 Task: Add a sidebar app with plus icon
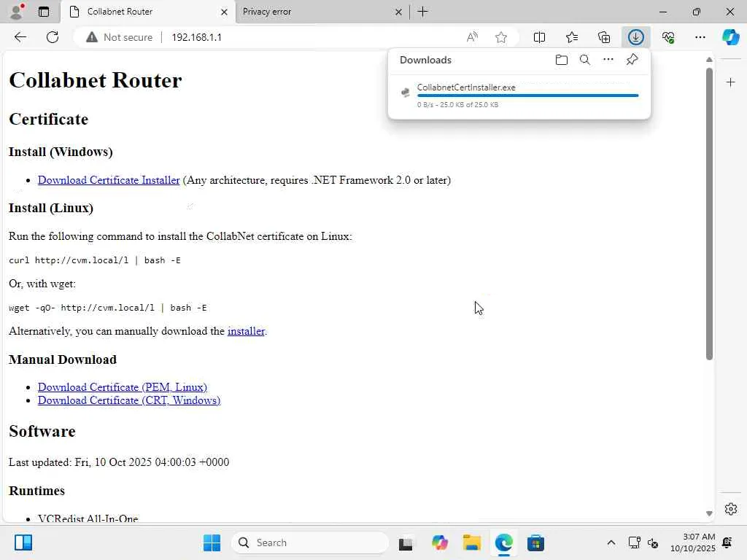[731, 82]
